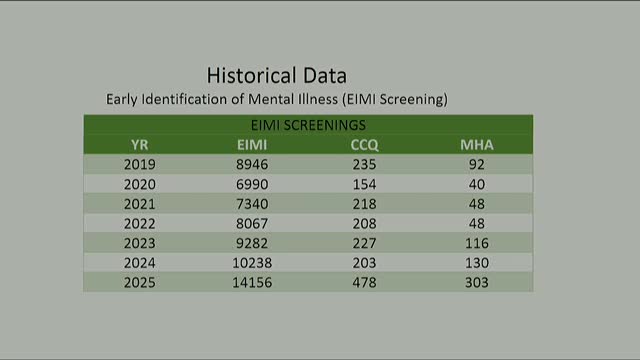640x360 pixels.
Task: Click the 2023 MHA value 116
Action: [x=477, y=243]
